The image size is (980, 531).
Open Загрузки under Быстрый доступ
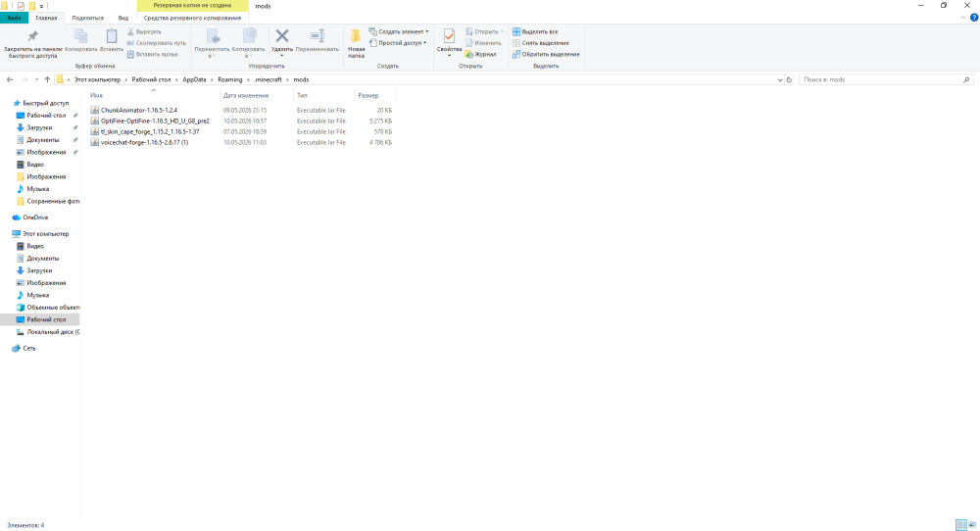pos(39,127)
